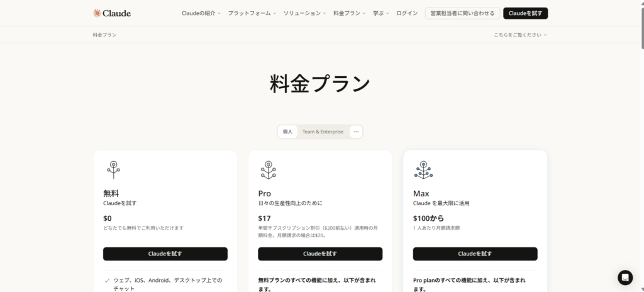
Task: Click 営業担当者に問い合わせる button
Action: (462, 13)
